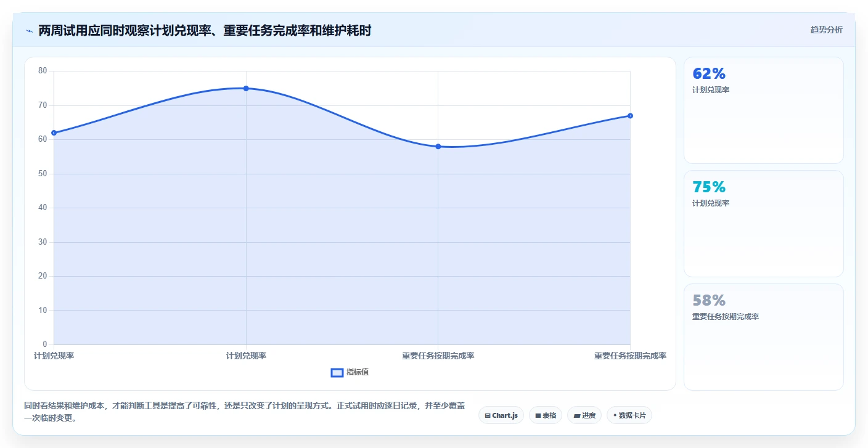The height and width of the screenshot is (448, 868).
Task: Select the peak data point at 75
Action: point(246,89)
